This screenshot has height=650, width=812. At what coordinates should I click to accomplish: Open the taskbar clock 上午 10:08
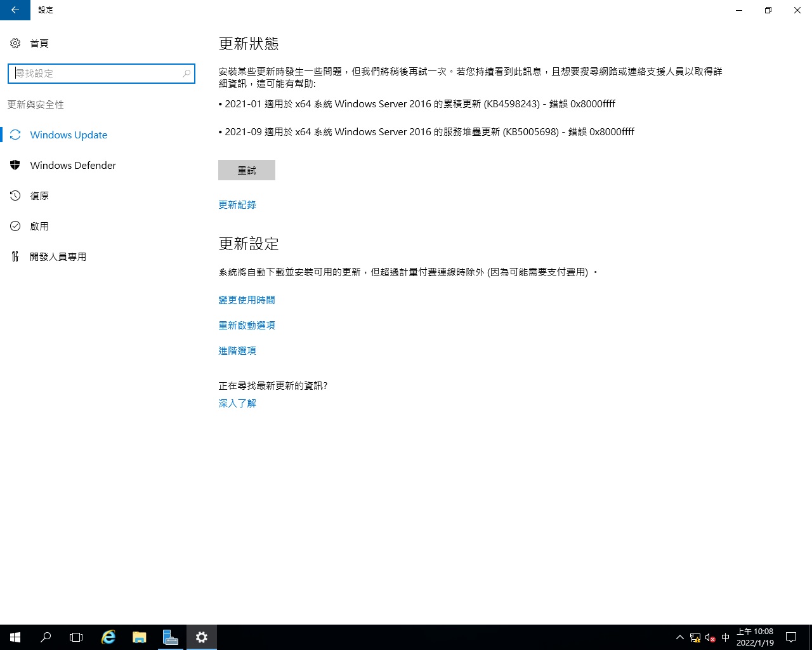[755, 637]
